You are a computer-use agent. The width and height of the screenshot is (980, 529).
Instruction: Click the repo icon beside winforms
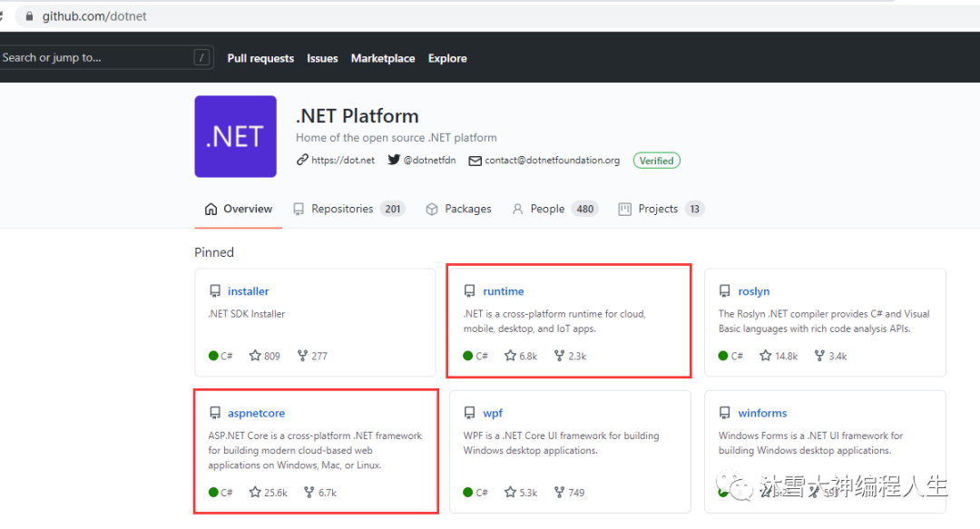(x=724, y=414)
